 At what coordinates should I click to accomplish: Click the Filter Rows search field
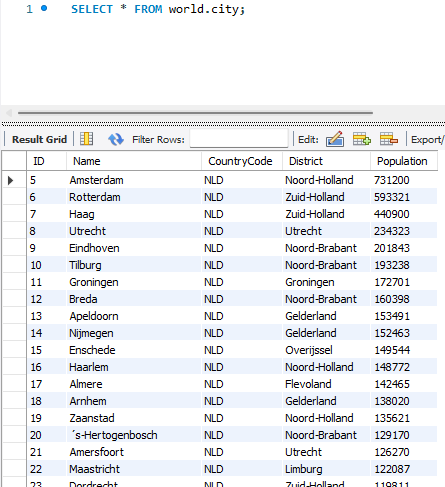coord(239,139)
